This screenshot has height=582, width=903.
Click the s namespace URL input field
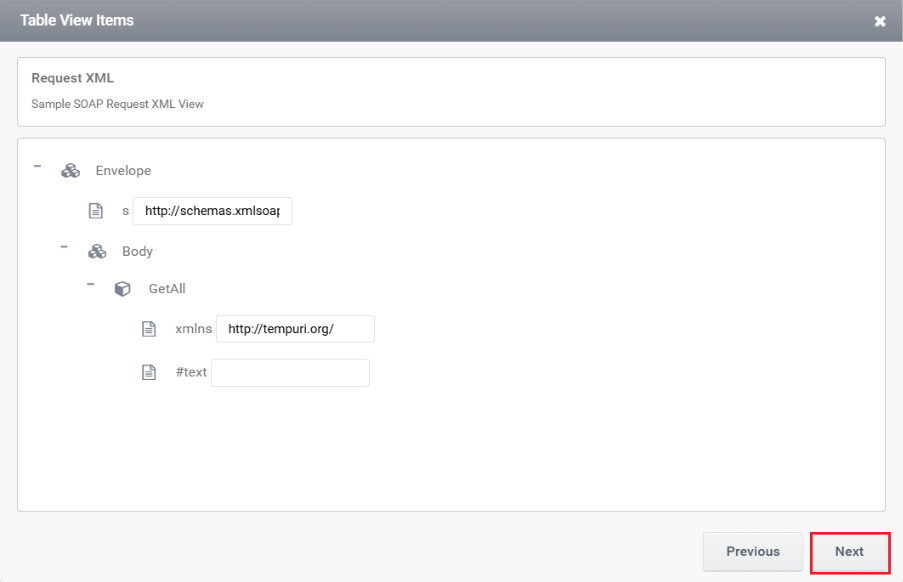(x=213, y=211)
